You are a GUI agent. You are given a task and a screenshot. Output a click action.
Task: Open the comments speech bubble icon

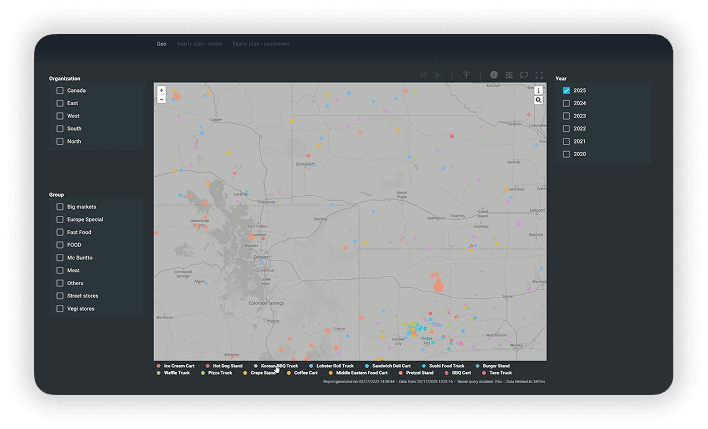[524, 75]
